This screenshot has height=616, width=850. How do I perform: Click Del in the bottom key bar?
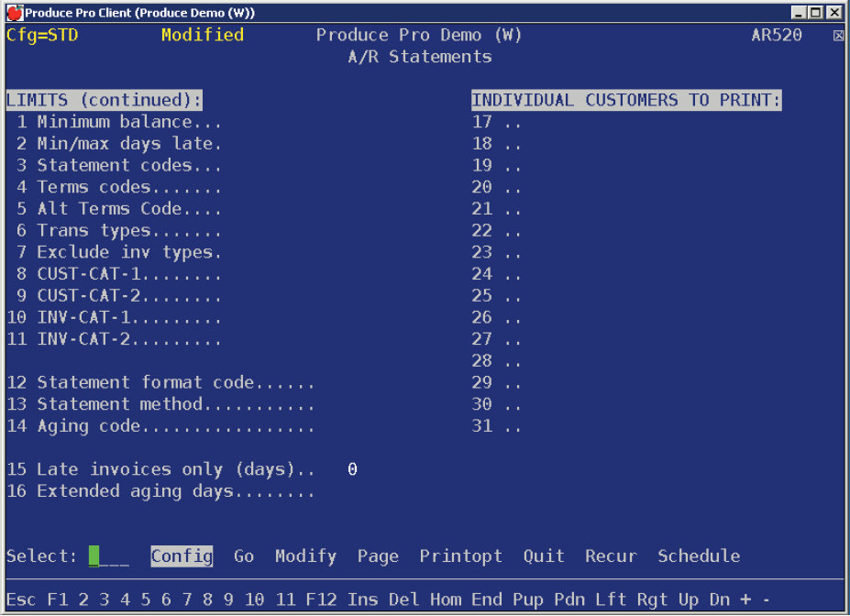pos(403,599)
